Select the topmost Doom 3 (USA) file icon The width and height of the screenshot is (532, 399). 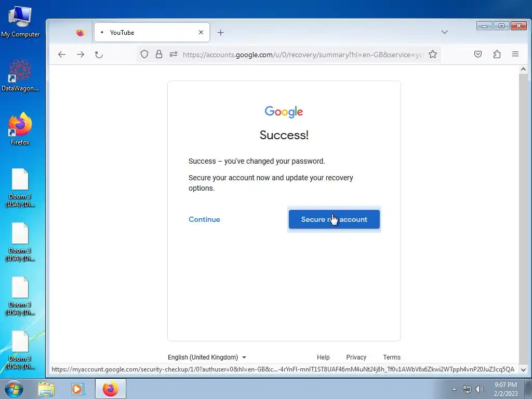tap(20, 188)
